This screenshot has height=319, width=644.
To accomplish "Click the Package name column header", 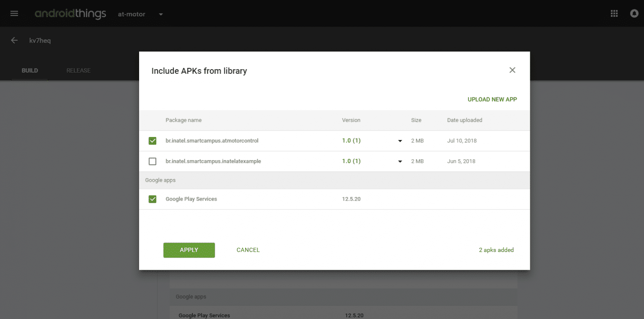I will pyautogui.click(x=183, y=120).
